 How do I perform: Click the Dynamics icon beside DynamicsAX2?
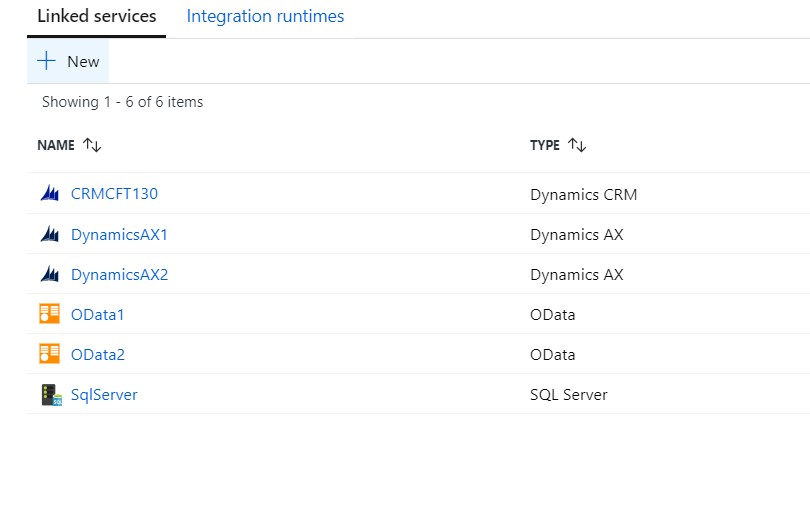click(x=50, y=274)
